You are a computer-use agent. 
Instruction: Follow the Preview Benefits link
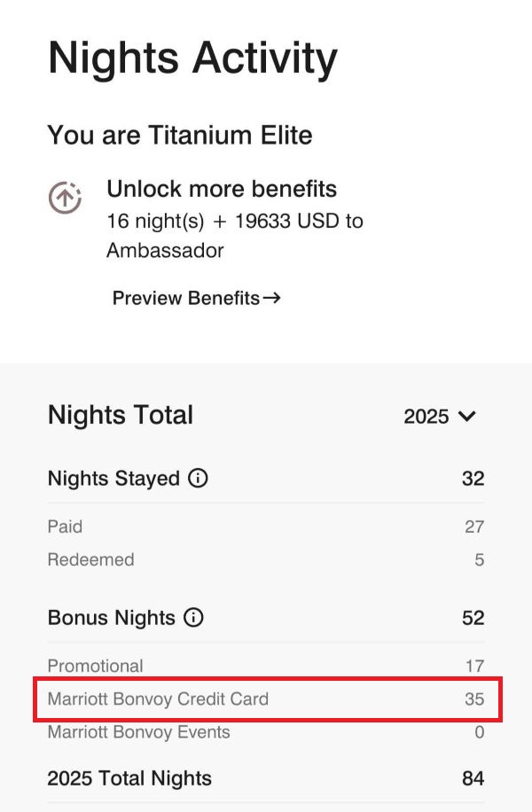tap(186, 298)
